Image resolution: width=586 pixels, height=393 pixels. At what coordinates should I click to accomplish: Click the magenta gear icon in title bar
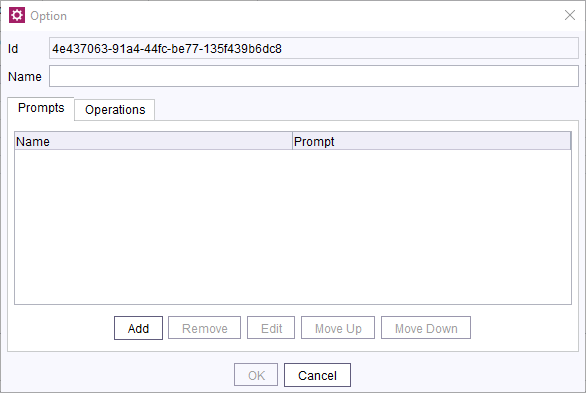click(x=17, y=15)
